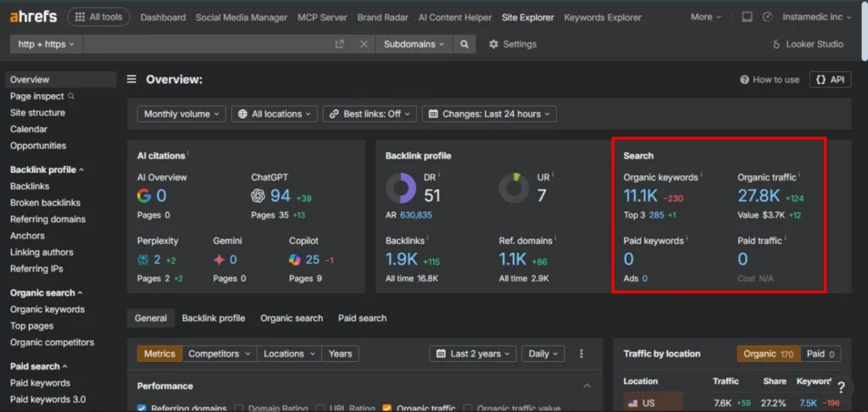This screenshot has width=868, height=412.
Task: Open Monthly volume dropdown
Action: point(181,114)
